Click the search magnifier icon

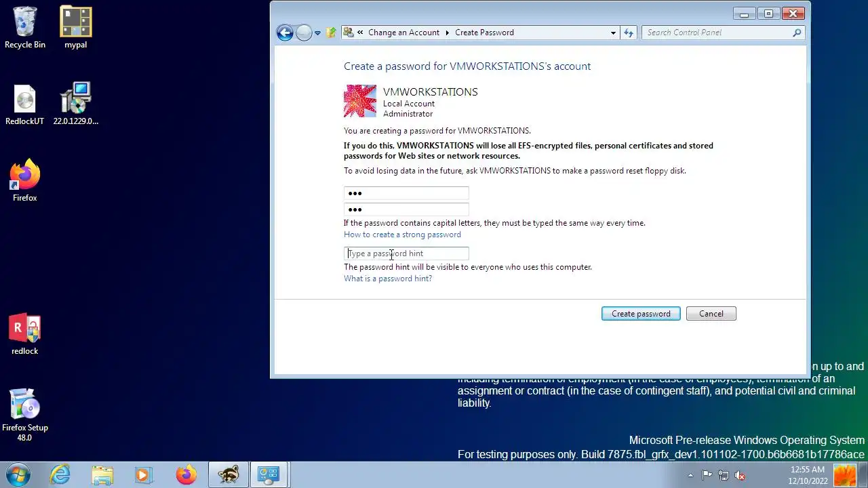(797, 33)
